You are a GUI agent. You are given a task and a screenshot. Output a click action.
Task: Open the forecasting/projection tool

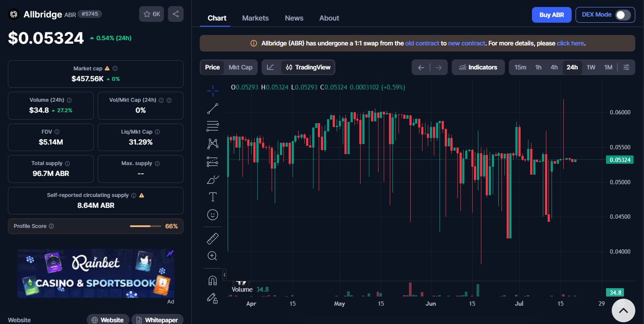click(213, 162)
